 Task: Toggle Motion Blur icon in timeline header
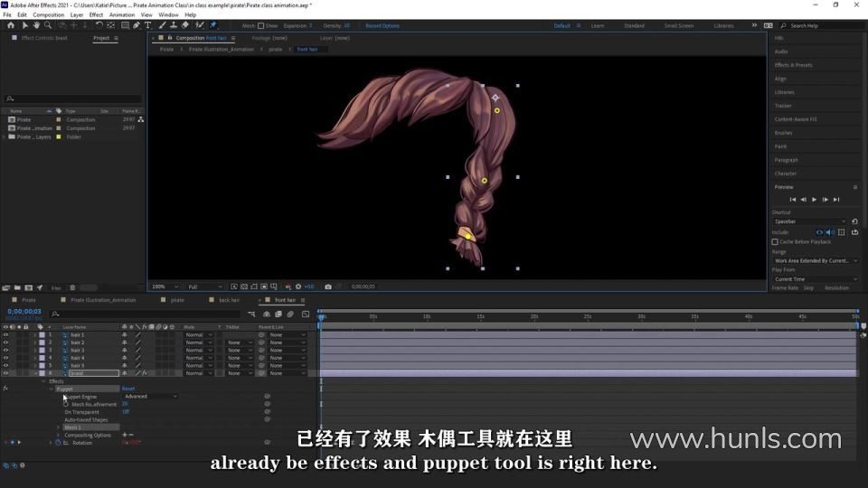tap(290, 314)
